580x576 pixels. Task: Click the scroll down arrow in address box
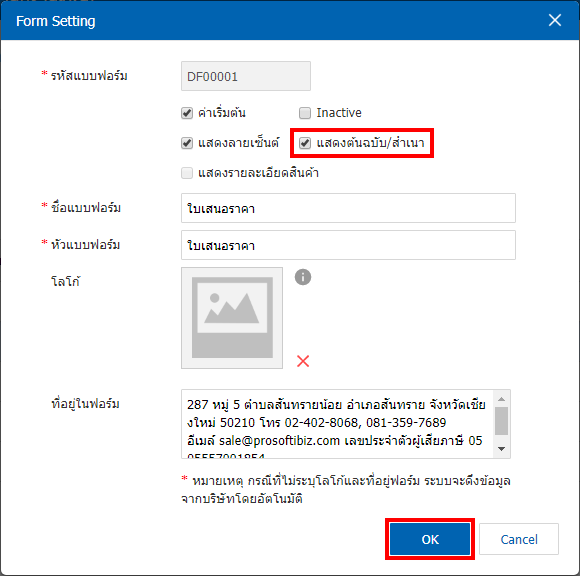click(502, 449)
